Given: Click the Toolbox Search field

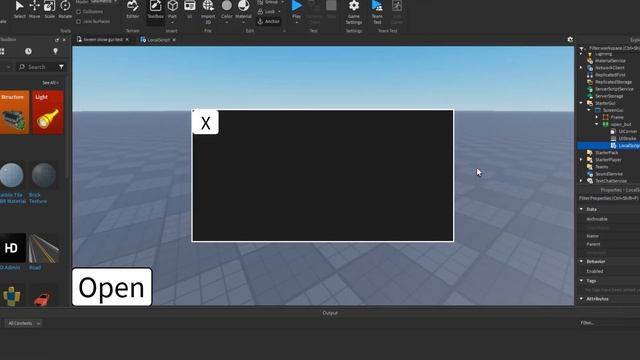Looking at the screenshot, I should tap(38, 67).
